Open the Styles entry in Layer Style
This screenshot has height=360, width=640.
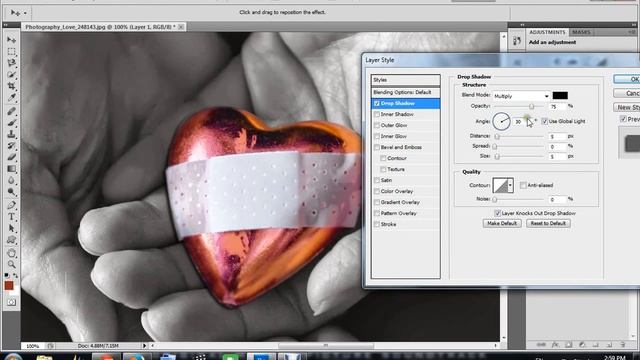pos(405,80)
